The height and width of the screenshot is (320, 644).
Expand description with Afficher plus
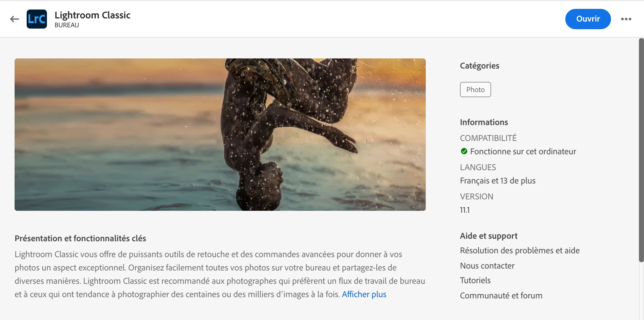[x=364, y=294]
